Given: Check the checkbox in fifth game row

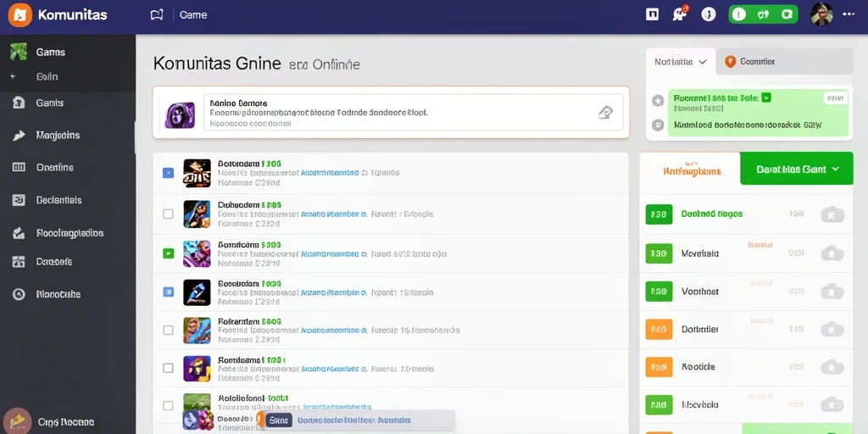Looking at the screenshot, I should pyautogui.click(x=169, y=330).
